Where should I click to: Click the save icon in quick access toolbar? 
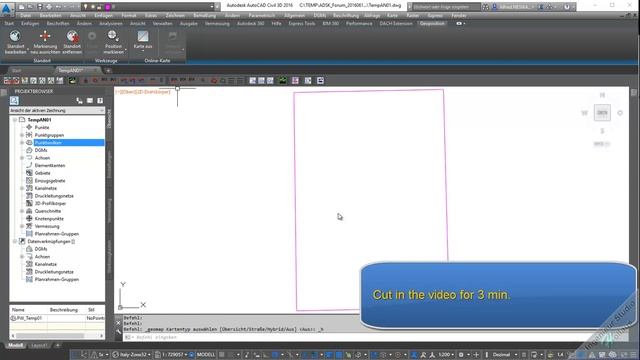(40, 7)
